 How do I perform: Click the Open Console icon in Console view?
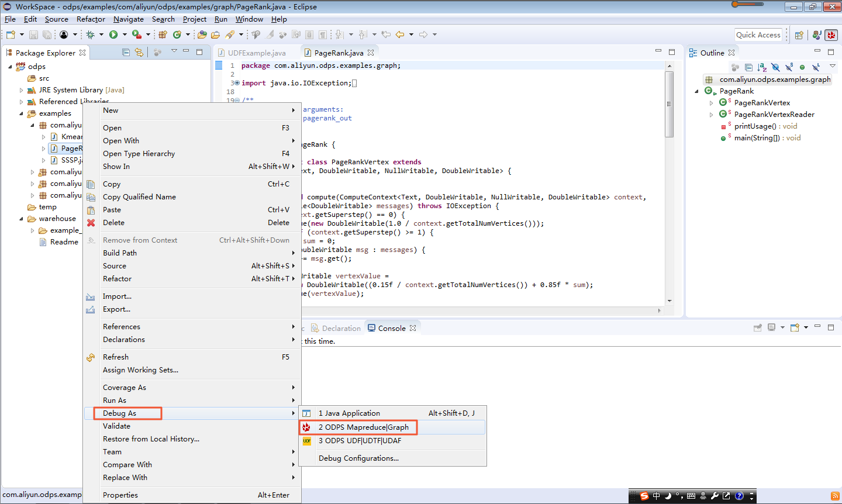pyautogui.click(x=795, y=327)
